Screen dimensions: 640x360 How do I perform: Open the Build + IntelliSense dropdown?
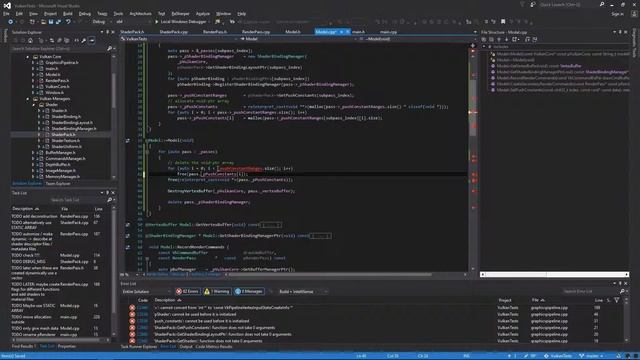pos(303,291)
